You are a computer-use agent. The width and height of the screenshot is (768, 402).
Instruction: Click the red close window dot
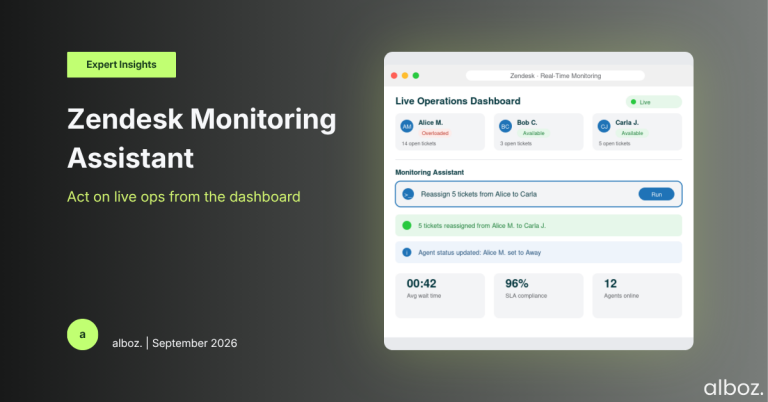pyautogui.click(x=394, y=75)
